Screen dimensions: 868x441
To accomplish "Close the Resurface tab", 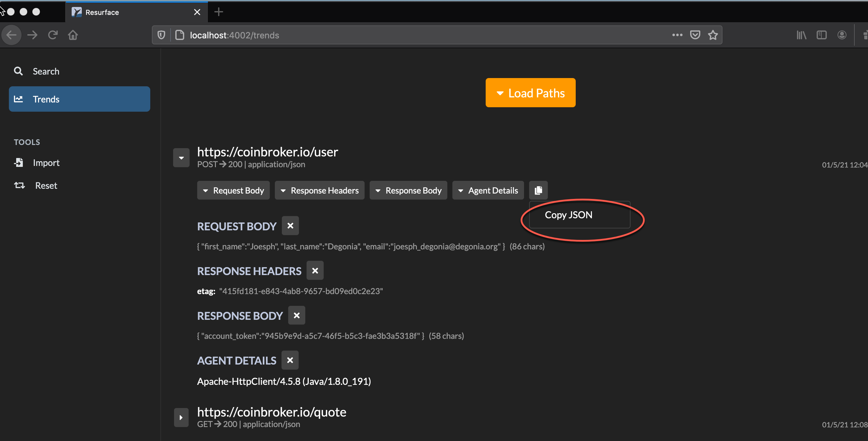I will click(x=197, y=12).
